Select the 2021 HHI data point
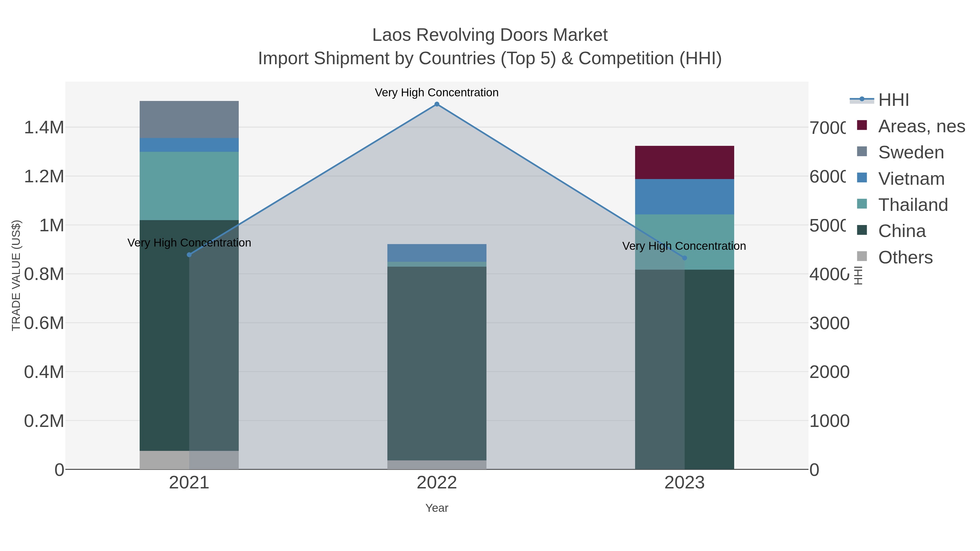 coord(189,255)
